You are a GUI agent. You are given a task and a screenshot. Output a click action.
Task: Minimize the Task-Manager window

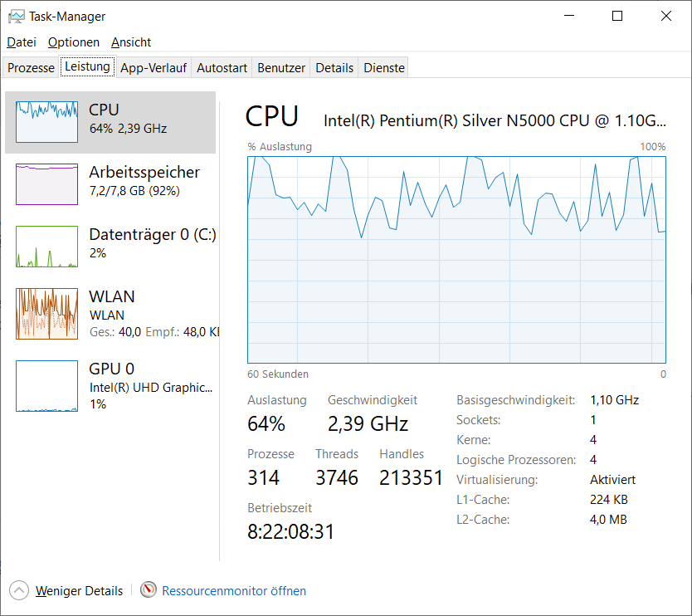pyautogui.click(x=569, y=17)
